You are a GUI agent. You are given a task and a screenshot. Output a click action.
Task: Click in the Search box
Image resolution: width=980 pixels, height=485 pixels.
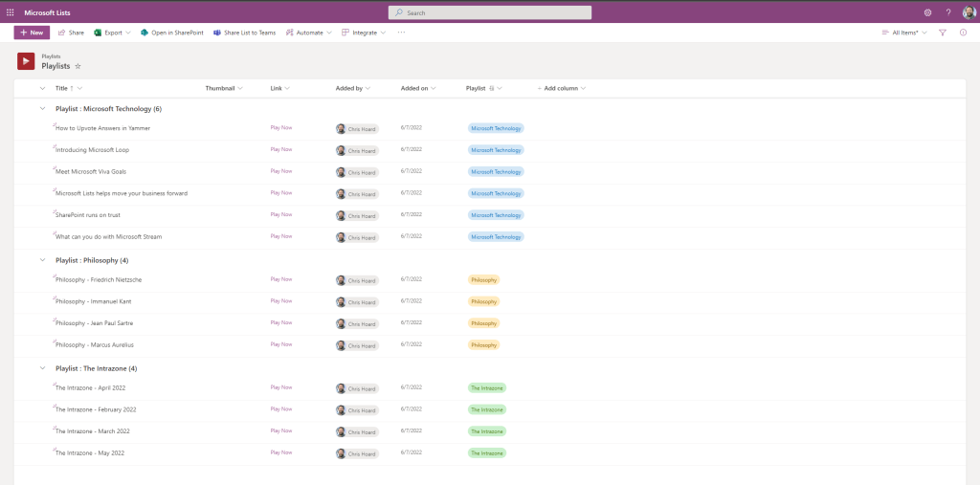coord(489,12)
